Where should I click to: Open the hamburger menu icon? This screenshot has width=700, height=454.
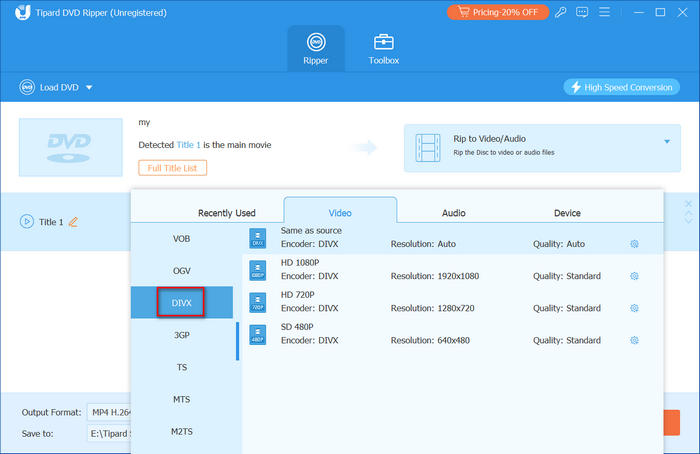tap(604, 12)
